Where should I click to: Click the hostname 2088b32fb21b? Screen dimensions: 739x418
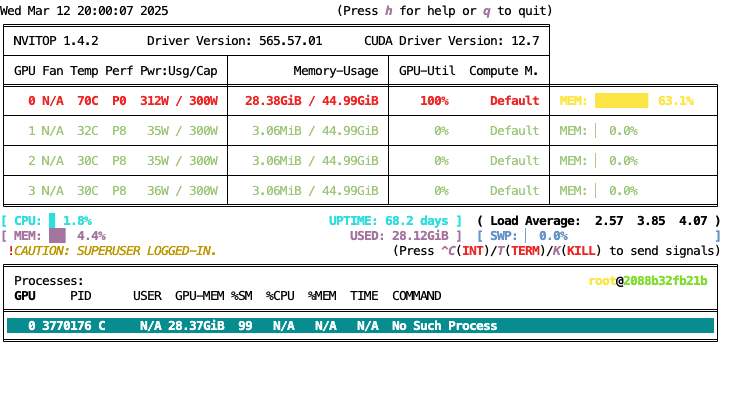[665, 281]
